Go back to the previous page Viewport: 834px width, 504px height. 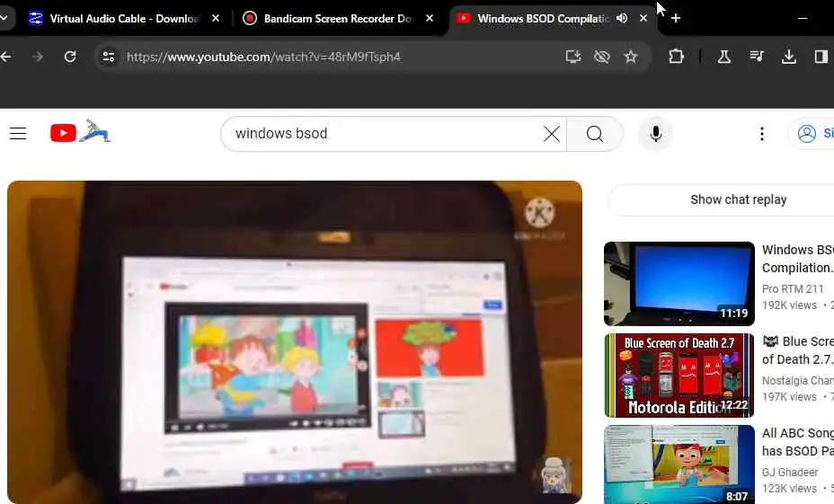pyautogui.click(x=6, y=57)
